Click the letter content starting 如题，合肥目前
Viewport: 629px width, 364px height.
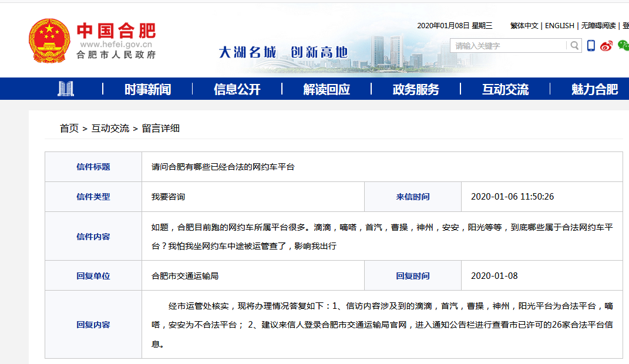point(382,237)
